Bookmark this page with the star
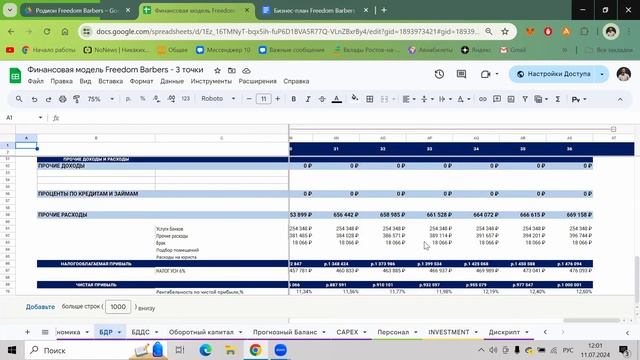640x360 pixels. coord(505,31)
